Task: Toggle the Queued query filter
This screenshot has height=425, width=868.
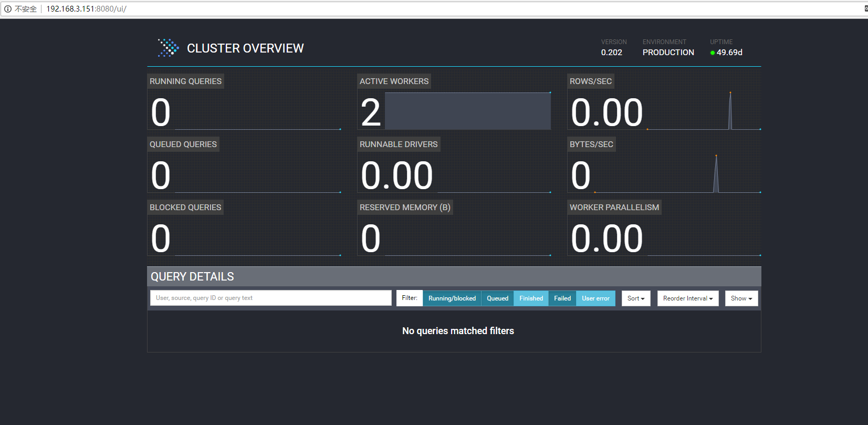Action: click(497, 298)
